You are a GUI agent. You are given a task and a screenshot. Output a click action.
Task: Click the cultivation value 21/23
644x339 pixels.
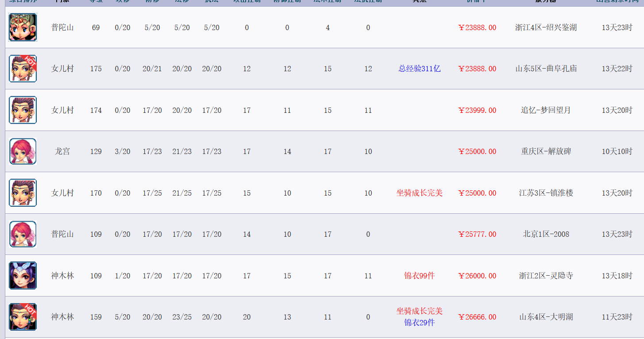pos(182,151)
